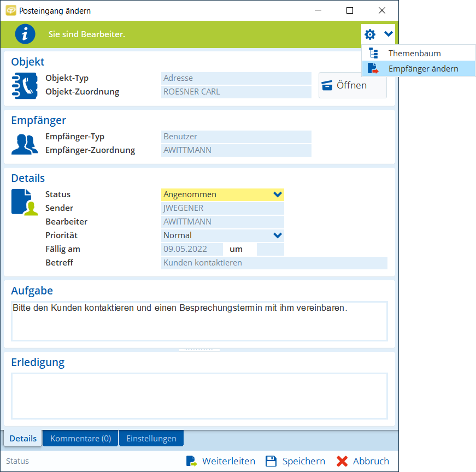
Task: Click the address book phone icon
Action: (25, 86)
